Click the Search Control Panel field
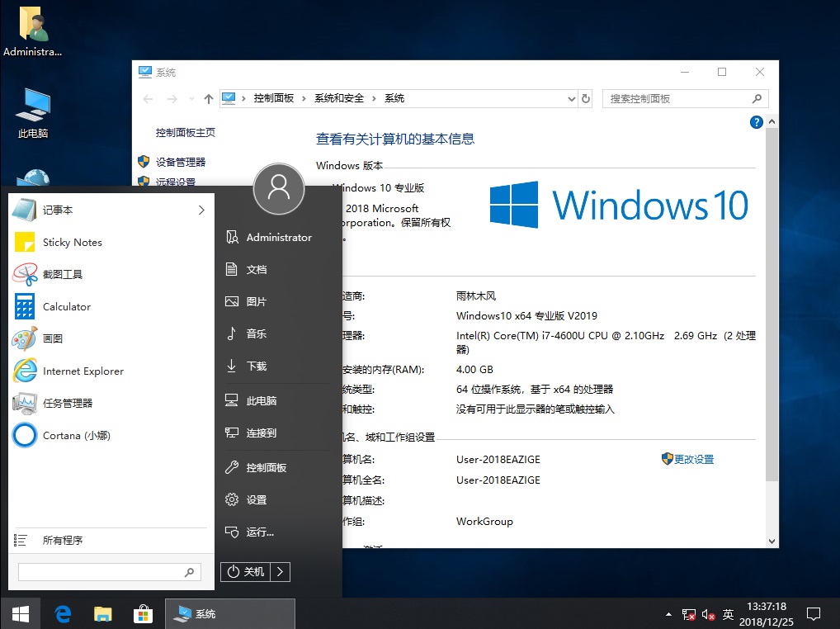The image size is (840, 629). [686, 98]
